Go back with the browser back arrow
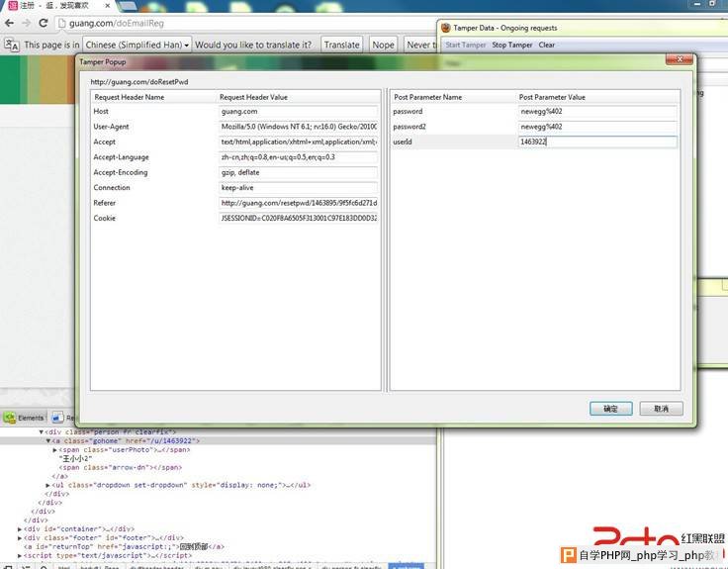 coord(9,23)
